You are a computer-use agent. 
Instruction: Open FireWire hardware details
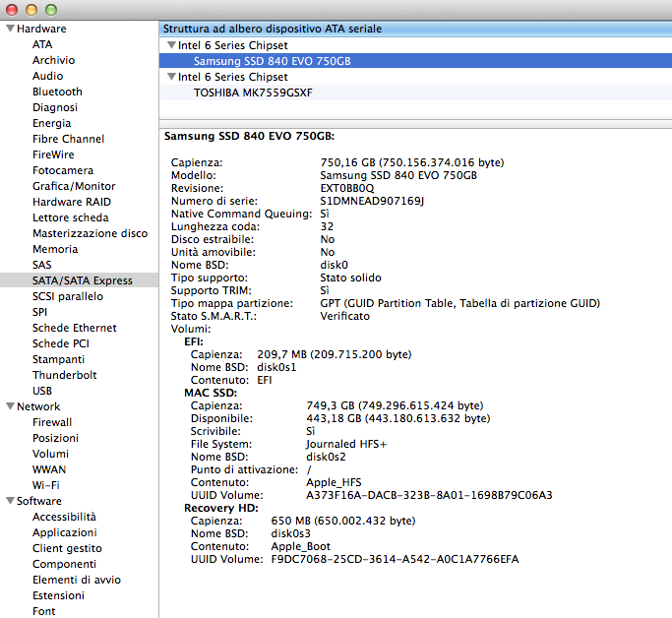coord(53,154)
